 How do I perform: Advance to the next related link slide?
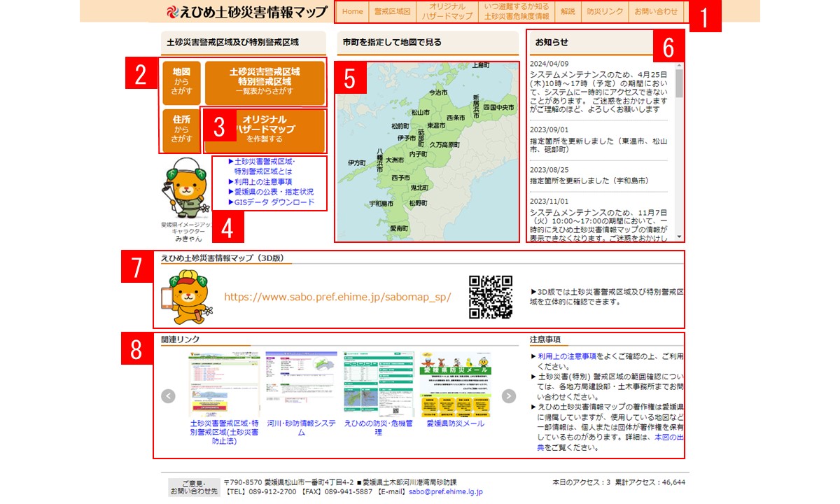(509, 396)
